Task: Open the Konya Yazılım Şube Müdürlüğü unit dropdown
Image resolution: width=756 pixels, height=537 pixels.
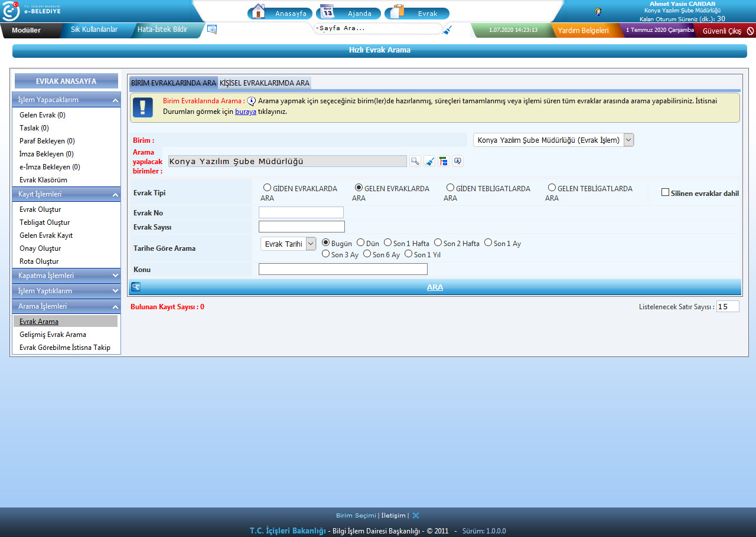Action: pos(553,140)
